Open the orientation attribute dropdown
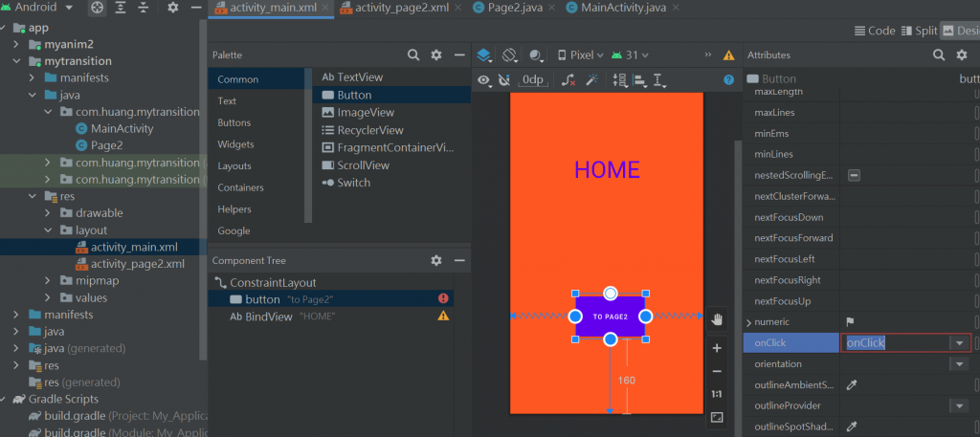The height and width of the screenshot is (437, 980). [x=959, y=364]
